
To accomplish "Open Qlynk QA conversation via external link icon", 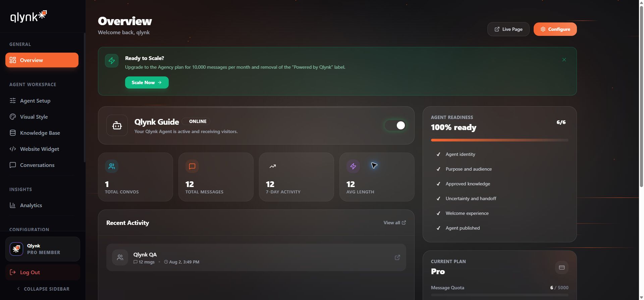I will tap(397, 257).
